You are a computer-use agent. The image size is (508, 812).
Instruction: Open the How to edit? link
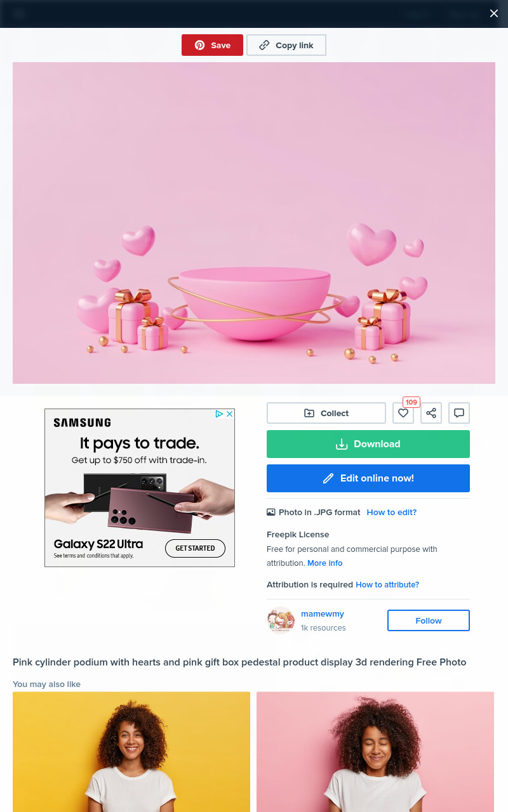coord(392,512)
